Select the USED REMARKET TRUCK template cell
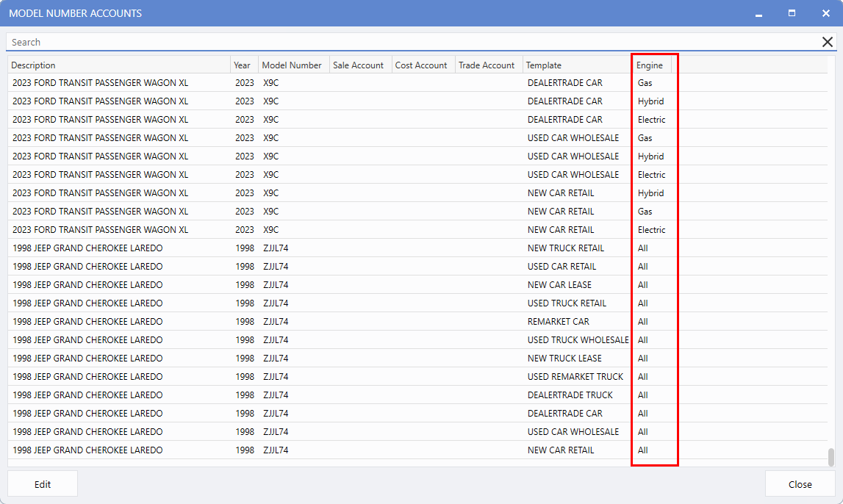Image resolution: width=843 pixels, height=504 pixels. [575, 377]
